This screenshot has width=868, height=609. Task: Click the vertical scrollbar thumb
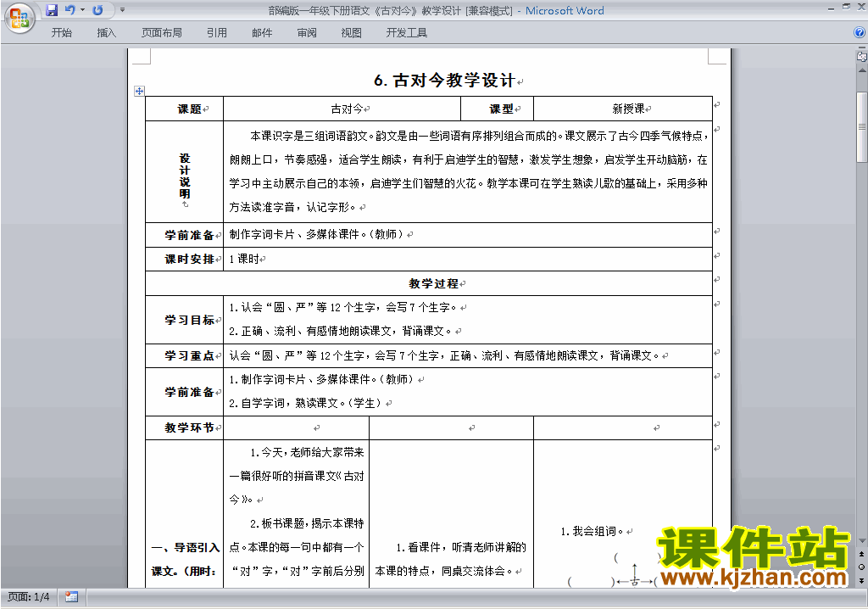[861, 126]
